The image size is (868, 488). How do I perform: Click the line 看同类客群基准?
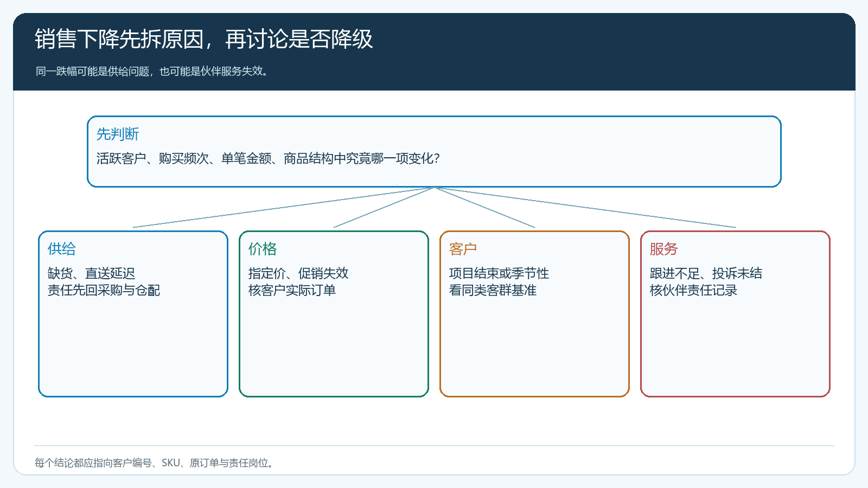[493, 290]
